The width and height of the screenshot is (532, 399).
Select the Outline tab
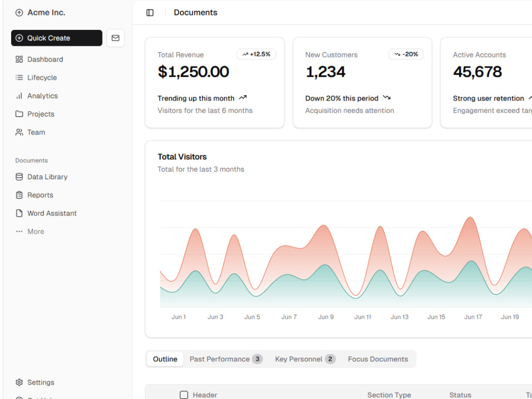pyautogui.click(x=165, y=359)
